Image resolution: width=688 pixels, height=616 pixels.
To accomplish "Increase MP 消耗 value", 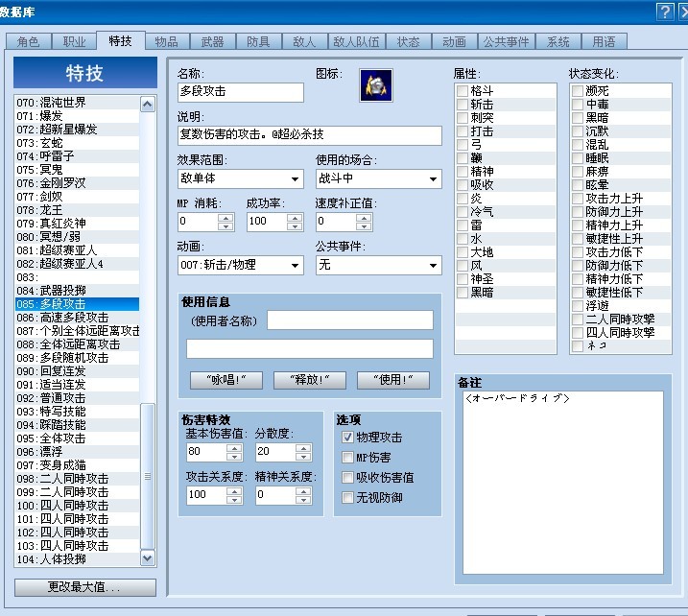I will (x=225, y=218).
